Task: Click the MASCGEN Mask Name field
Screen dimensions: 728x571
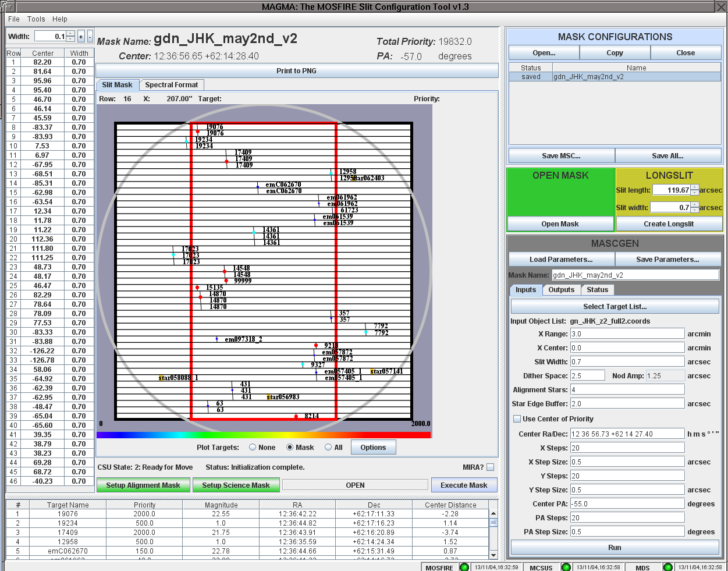Action: pyautogui.click(x=635, y=275)
